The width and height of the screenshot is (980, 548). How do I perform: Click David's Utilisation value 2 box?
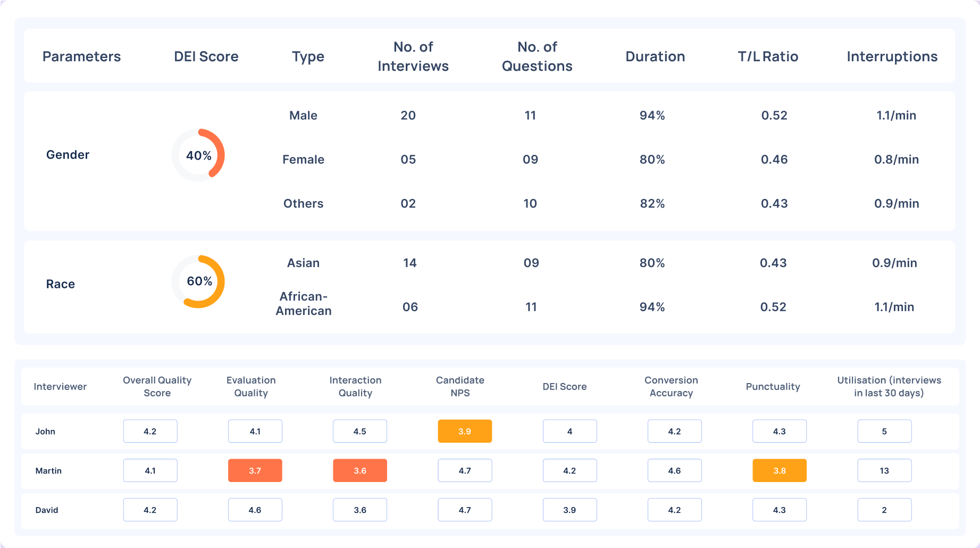click(884, 510)
